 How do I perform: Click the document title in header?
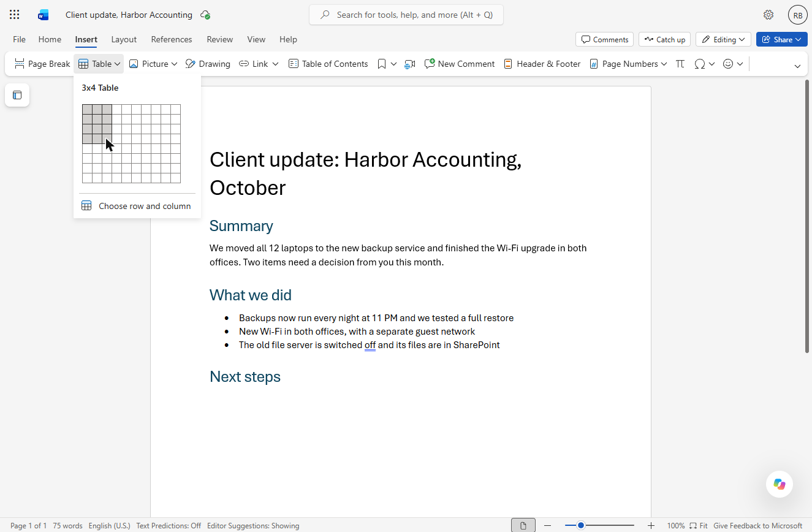pos(129,15)
